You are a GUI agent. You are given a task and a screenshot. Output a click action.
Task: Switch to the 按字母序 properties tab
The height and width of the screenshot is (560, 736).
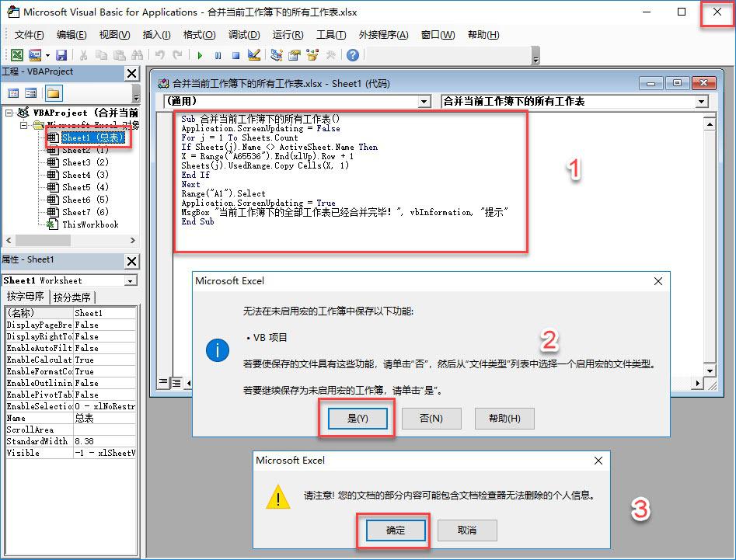pyautogui.click(x=26, y=297)
